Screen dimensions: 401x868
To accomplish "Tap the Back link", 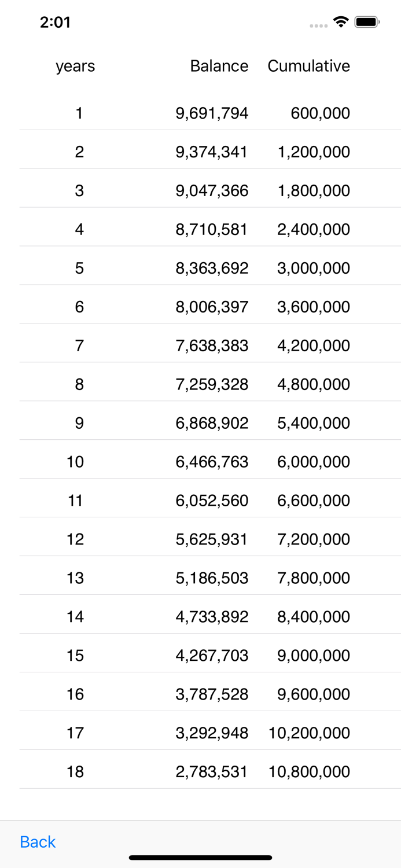I will [x=37, y=842].
